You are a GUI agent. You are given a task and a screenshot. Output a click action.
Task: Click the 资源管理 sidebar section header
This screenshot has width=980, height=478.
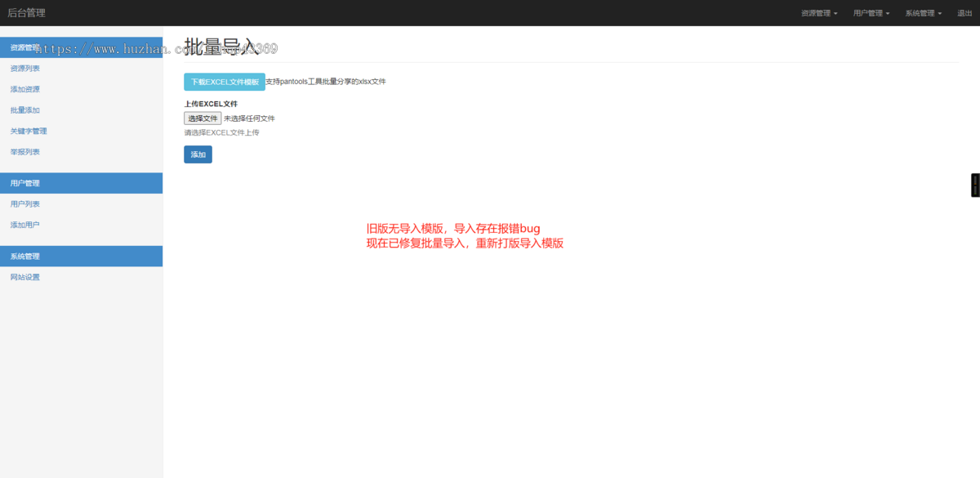coord(81,48)
